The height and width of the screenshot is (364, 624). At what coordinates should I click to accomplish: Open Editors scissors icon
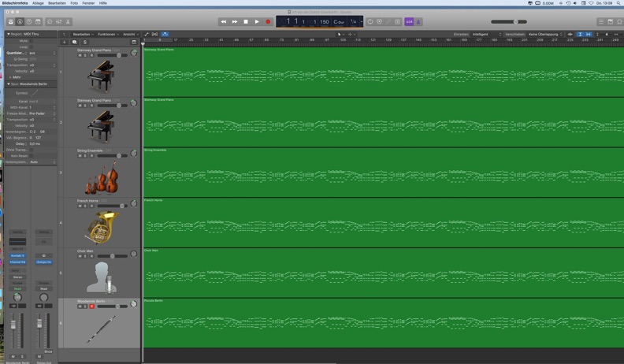68,22
